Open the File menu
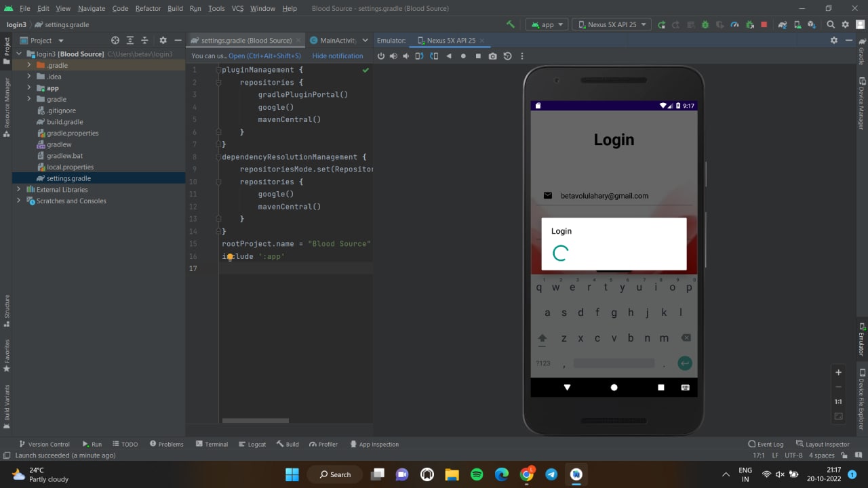This screenshot has height=488, width=868. (x=25, y=8)
